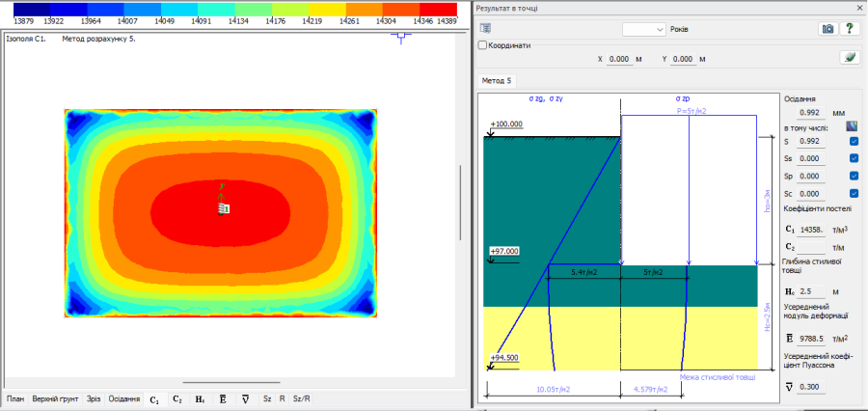Switch to the План tab

(x=15, y=398)
